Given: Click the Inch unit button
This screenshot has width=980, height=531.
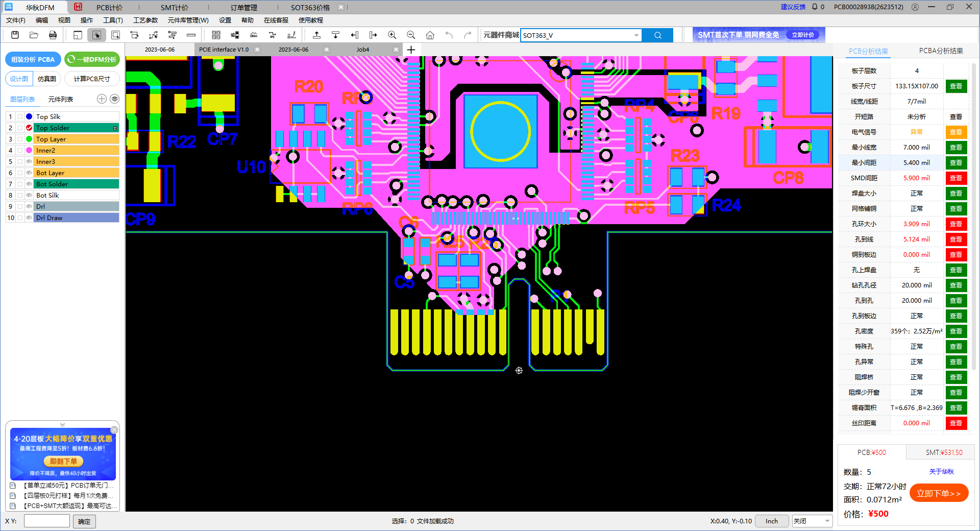Looking at the screenshot, I should pyautogui.click(x=772, y=521).
